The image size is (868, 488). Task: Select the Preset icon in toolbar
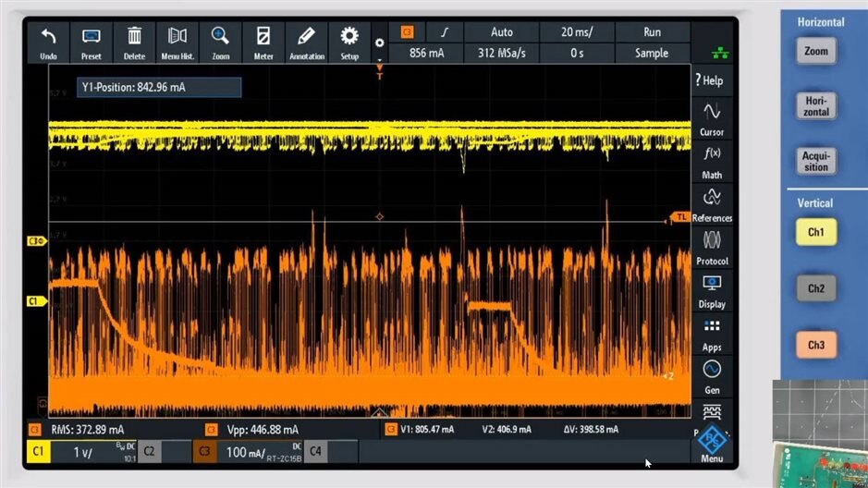point(92,38)
